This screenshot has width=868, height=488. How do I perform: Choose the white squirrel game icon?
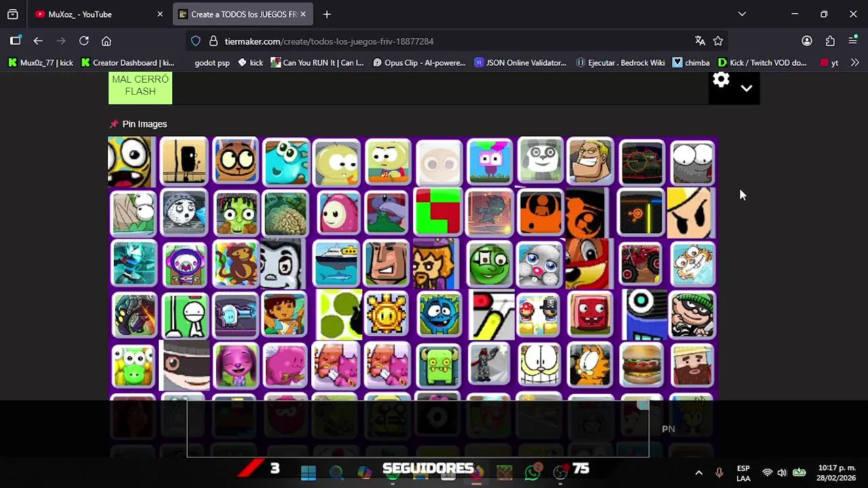692,264
